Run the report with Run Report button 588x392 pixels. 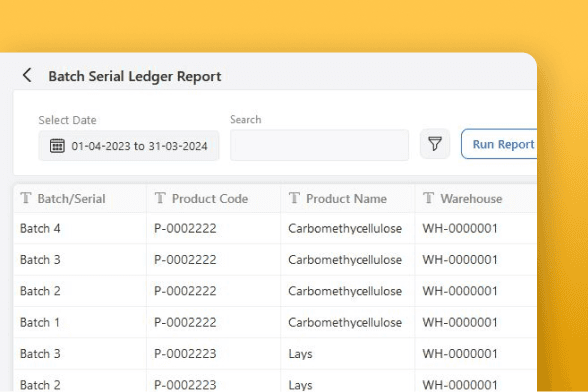[499, 144]
